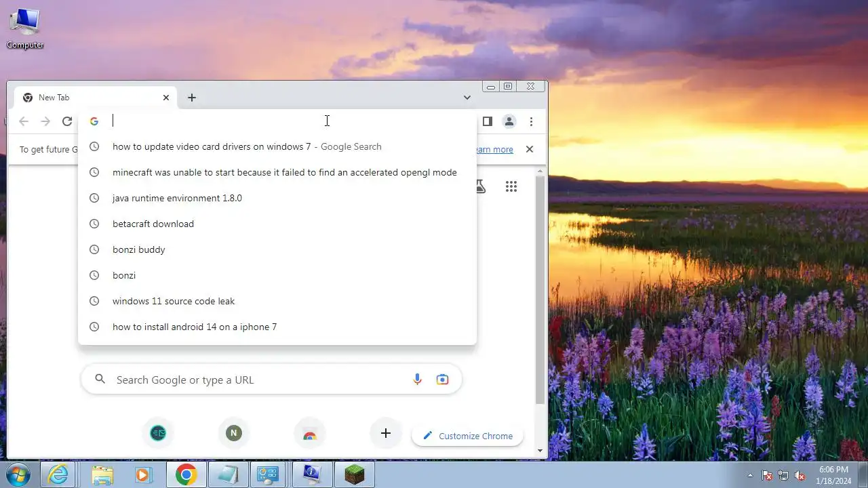Viewport: 868px width, 488px height.
Task: Focus the address bar text field
Action: point(292,121)
